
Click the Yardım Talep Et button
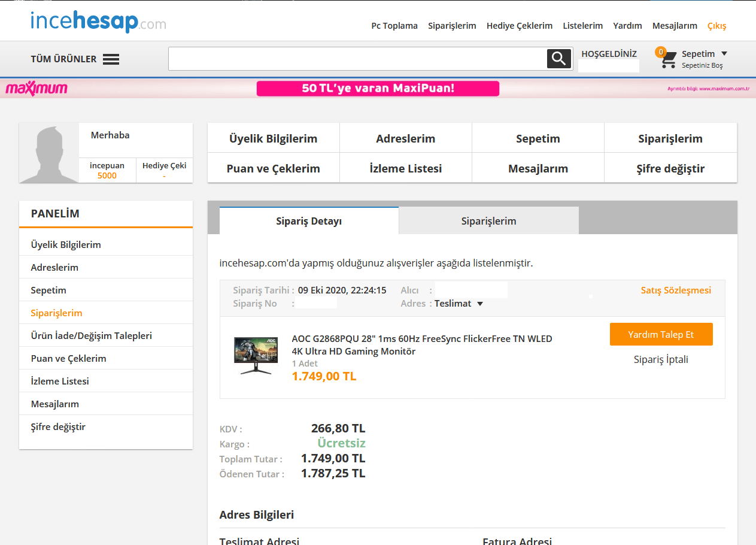tap(661, 334)
